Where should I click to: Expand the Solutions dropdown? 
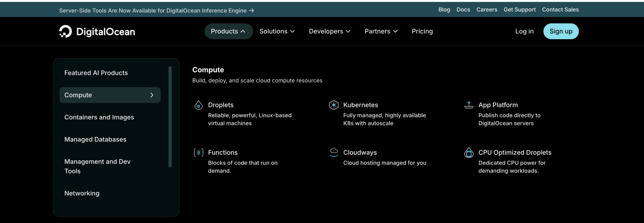click(277, 31)
